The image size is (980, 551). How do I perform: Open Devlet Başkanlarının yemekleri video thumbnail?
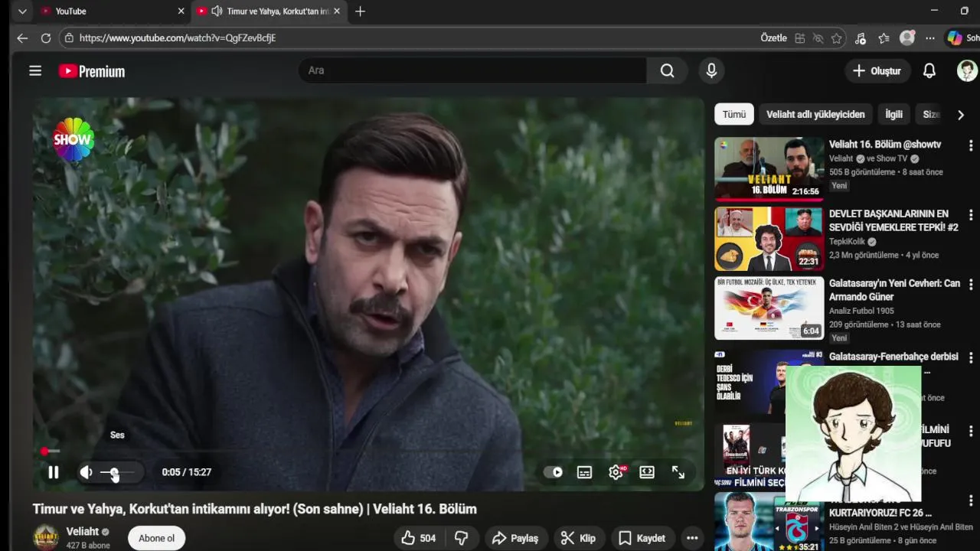(x=769, y=238)
